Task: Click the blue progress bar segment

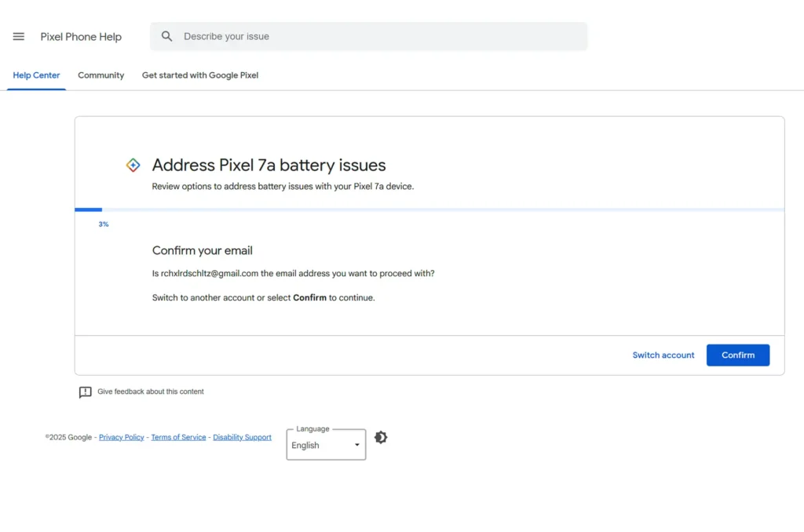Action: [88, 210]
